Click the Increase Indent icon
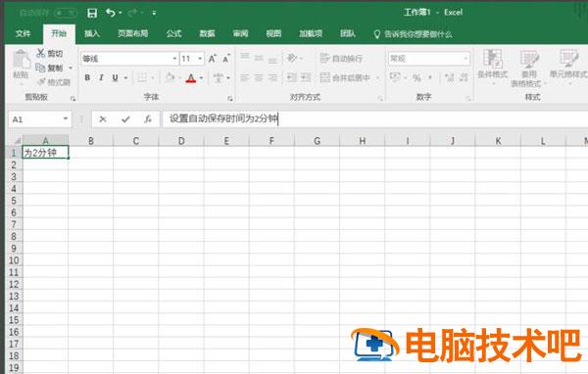 pyautogui.click(x=306, y=77)
